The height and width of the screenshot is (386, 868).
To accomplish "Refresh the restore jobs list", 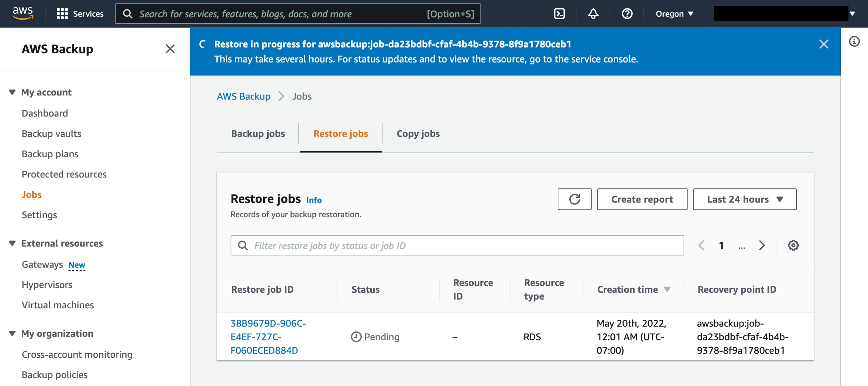I will pos(574,199).
